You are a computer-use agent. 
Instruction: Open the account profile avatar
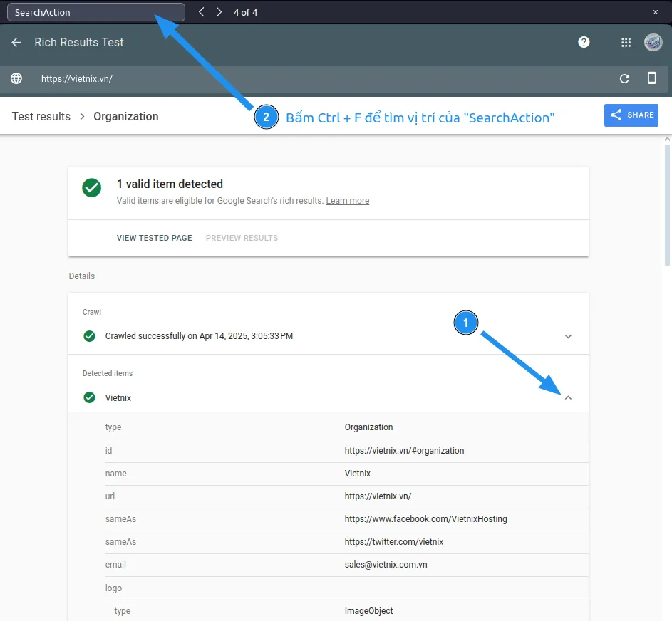pos(653,42)
